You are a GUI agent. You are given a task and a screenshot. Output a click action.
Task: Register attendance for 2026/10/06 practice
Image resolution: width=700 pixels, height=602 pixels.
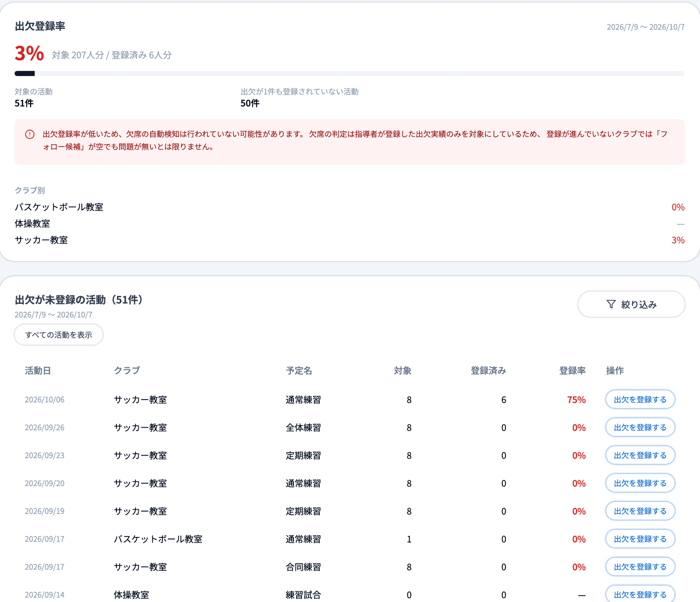click(x=640, y=399)
